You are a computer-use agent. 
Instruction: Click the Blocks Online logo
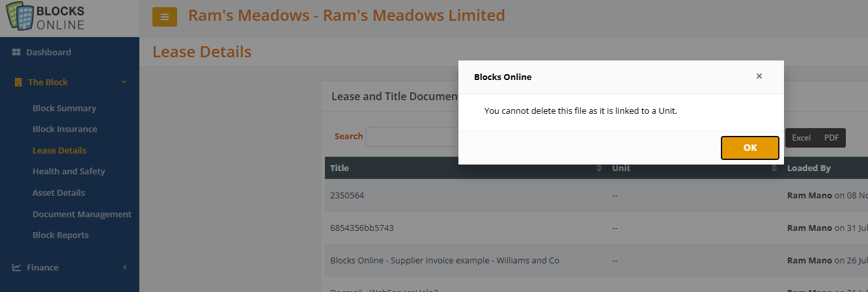46,18
